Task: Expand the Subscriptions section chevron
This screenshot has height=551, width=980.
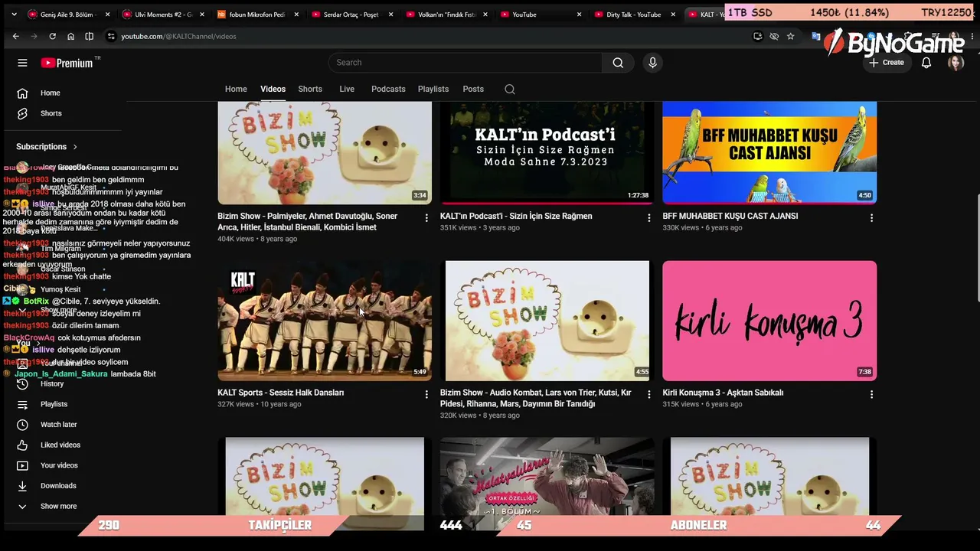Action: (x=75, y=147)
